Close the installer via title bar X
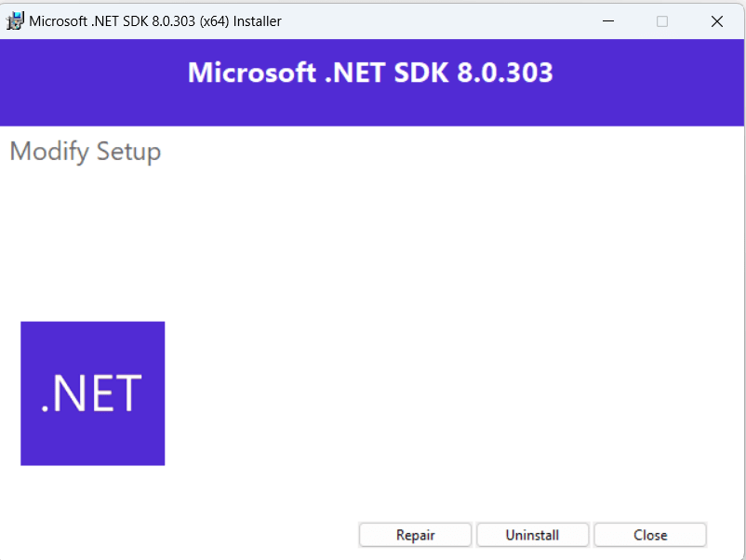 [716, 21]
